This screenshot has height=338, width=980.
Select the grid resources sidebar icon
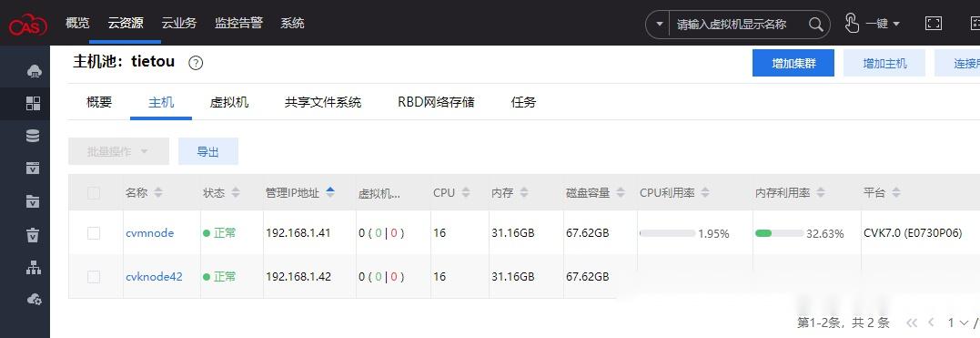point(33,103)
